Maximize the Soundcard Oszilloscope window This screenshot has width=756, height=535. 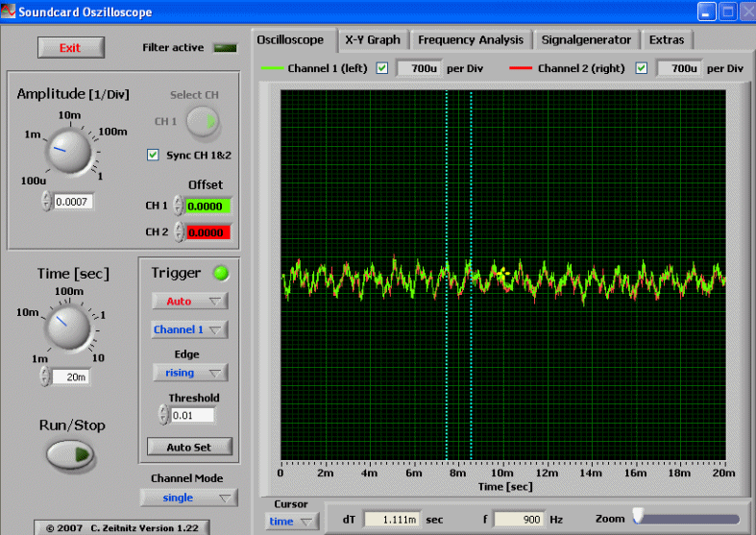(727, 12)
